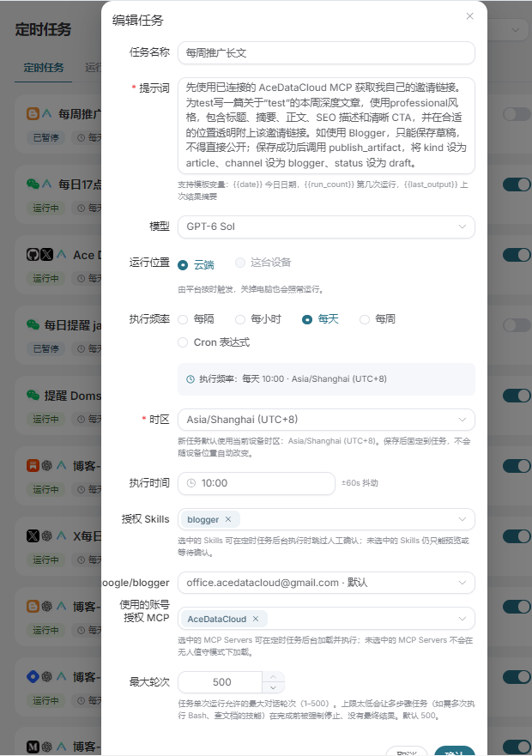Click the 执行时间 field showing 10:00
Screen dimensions: 532x756
pos(256,483)
